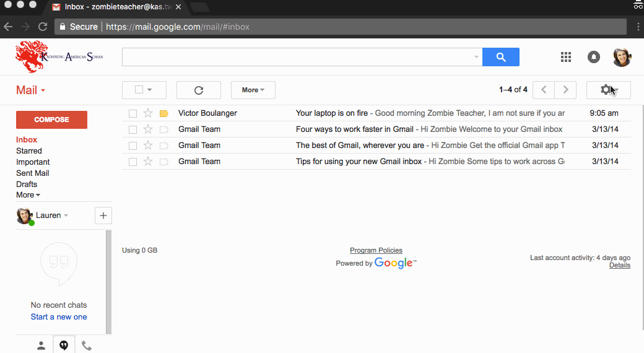The height and width of the screenshot is (353, 644).
Task: Click the blue search button
Action: 501,57
